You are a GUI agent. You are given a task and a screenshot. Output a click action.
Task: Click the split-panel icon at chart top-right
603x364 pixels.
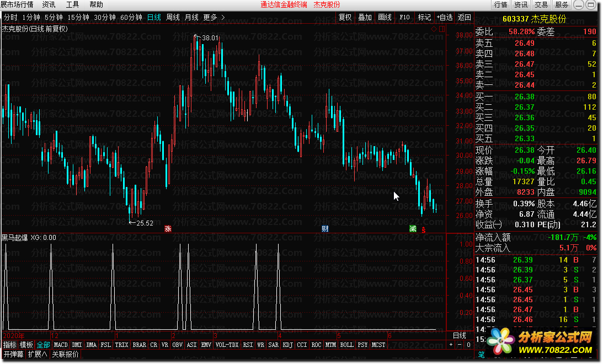click(x=442, y=29)
